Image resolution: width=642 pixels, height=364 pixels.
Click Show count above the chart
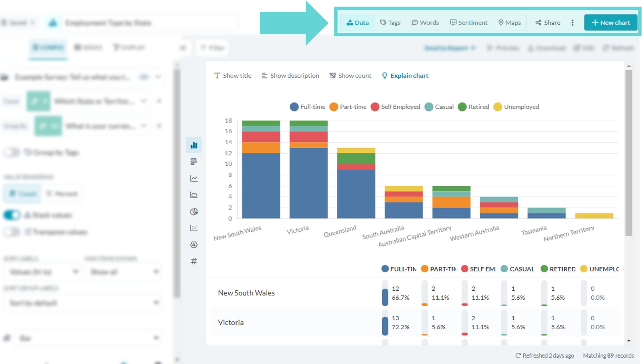click(x=350, y=76)
